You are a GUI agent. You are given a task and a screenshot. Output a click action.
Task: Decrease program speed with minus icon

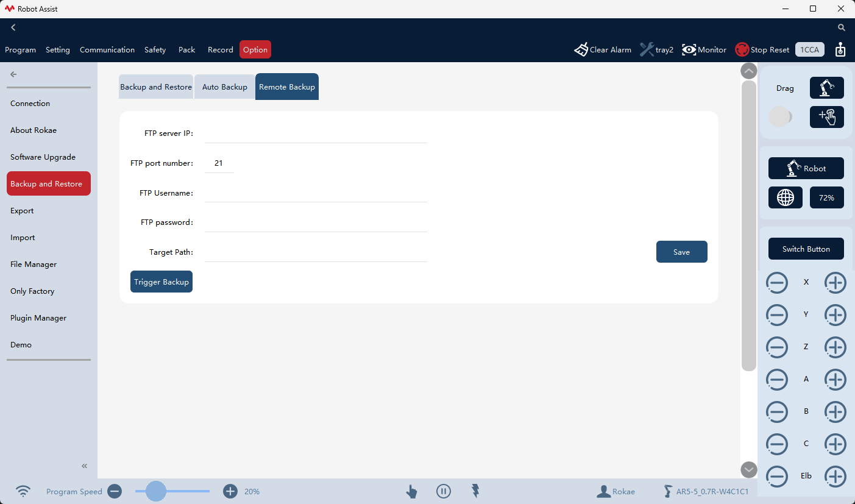115,491
